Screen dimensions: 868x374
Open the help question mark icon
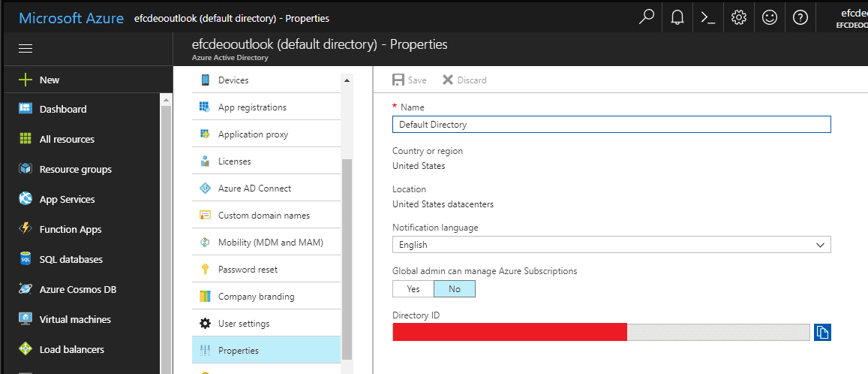coord(800,18)
